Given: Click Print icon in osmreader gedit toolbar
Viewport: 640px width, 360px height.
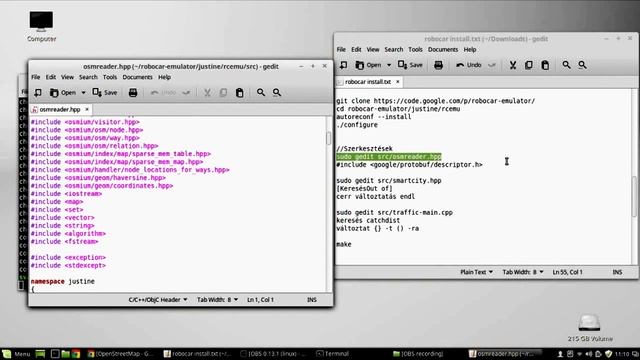Looking at the screenshot, I should 133,93.
